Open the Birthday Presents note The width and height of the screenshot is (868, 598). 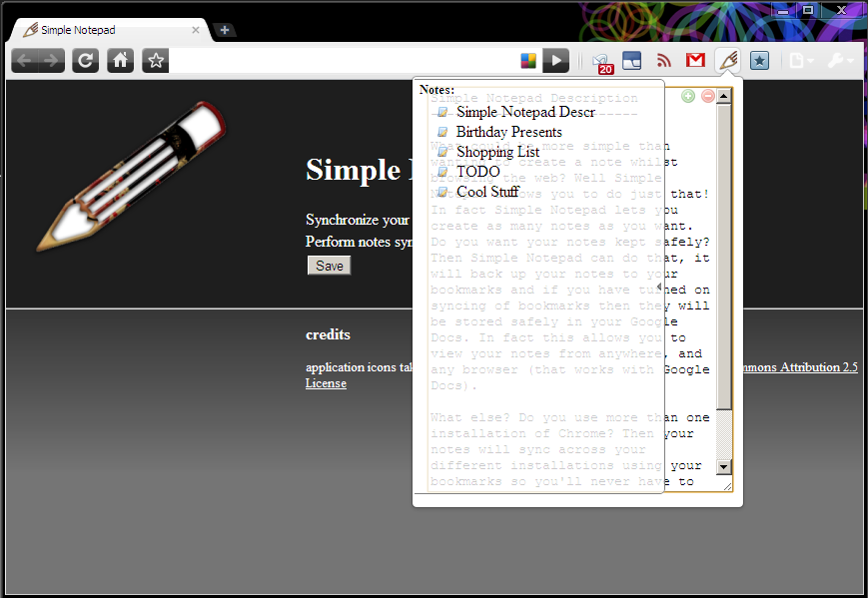point(508,131)
